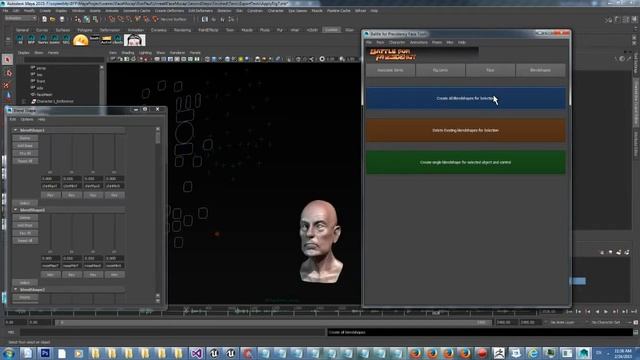Screen dimensions: 640x360
Task: Click New Scene icon in status line
Action: pos(44,19)
